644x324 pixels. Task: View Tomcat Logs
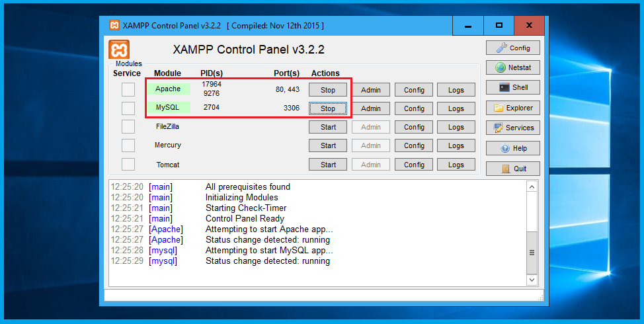[x=456, y=164]
